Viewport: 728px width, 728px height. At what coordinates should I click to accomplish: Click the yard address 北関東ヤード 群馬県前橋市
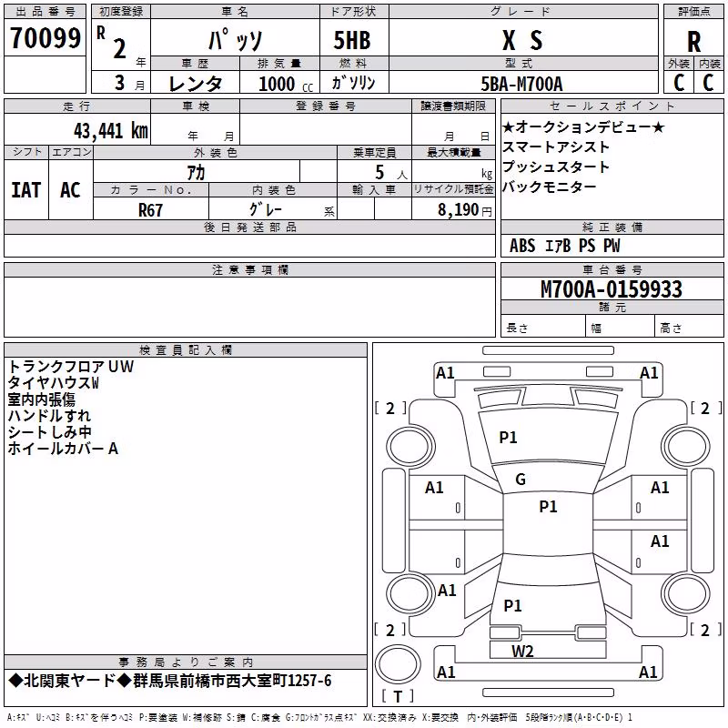point(170,681)
